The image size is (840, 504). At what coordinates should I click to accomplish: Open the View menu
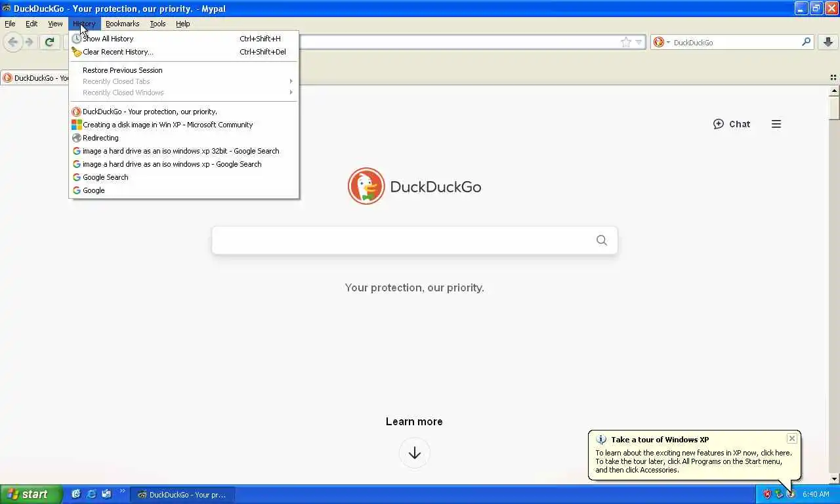click(x=55, y=24)
